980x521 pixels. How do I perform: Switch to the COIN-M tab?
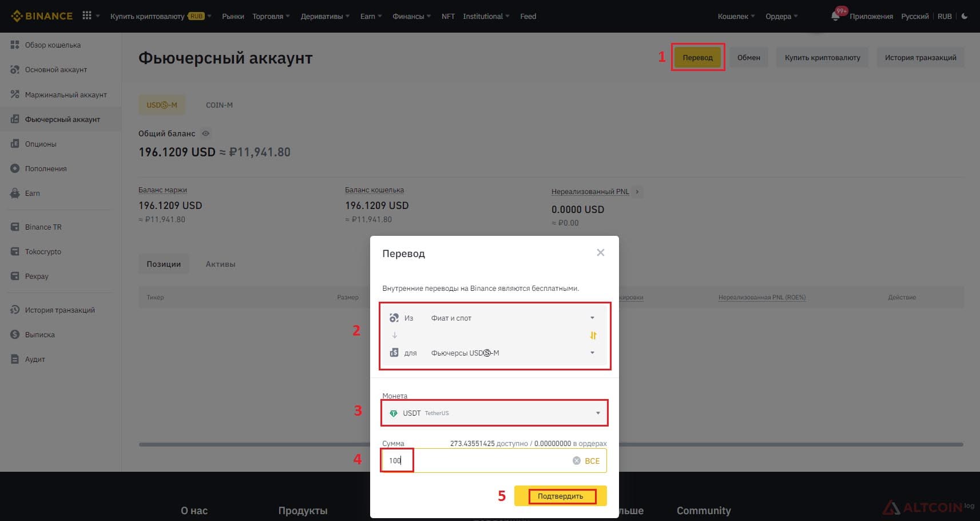[219, 105]
